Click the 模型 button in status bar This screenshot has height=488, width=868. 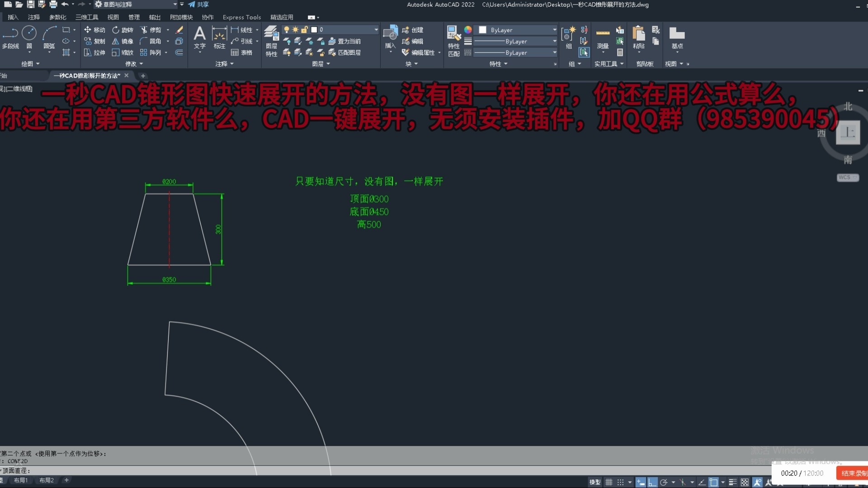click(x=595, y=482)
